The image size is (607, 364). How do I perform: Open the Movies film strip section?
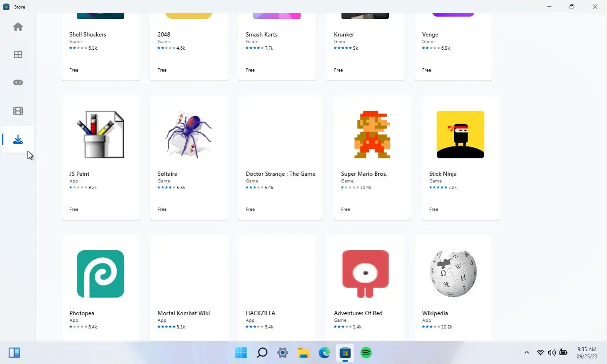click(x=18, y=111)
